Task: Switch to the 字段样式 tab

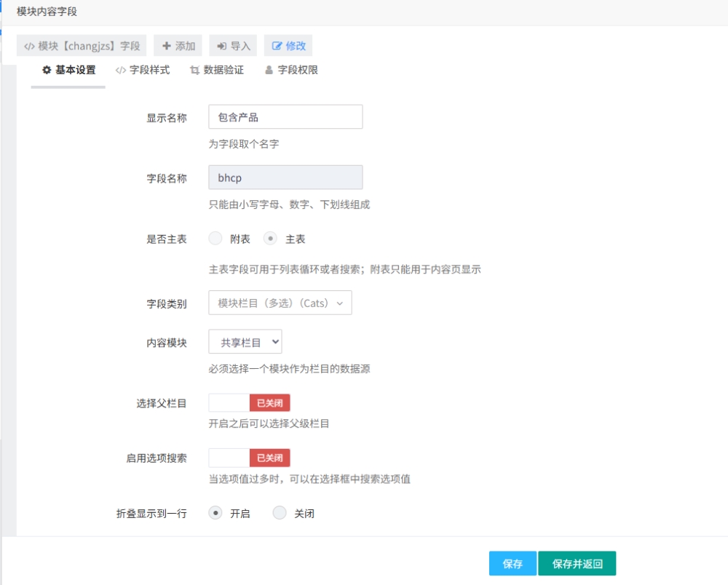Action: (149, 71)
